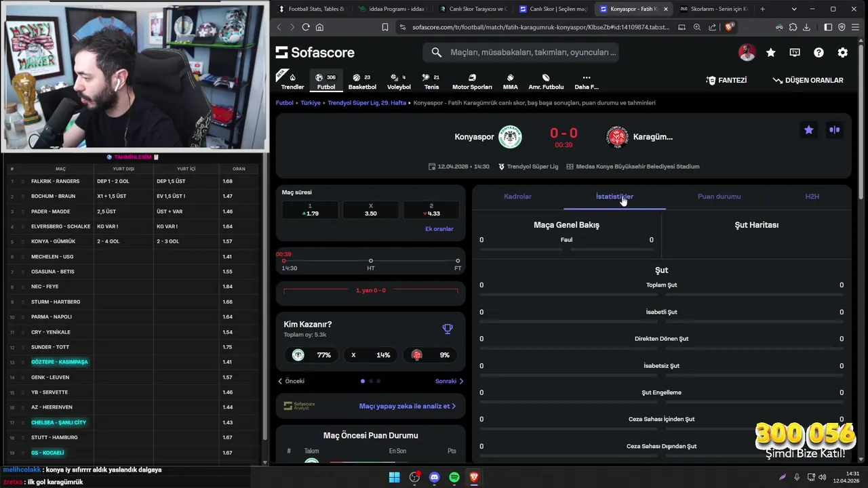
Task: Open Discord from the taskbar
Action: [434, 477]
